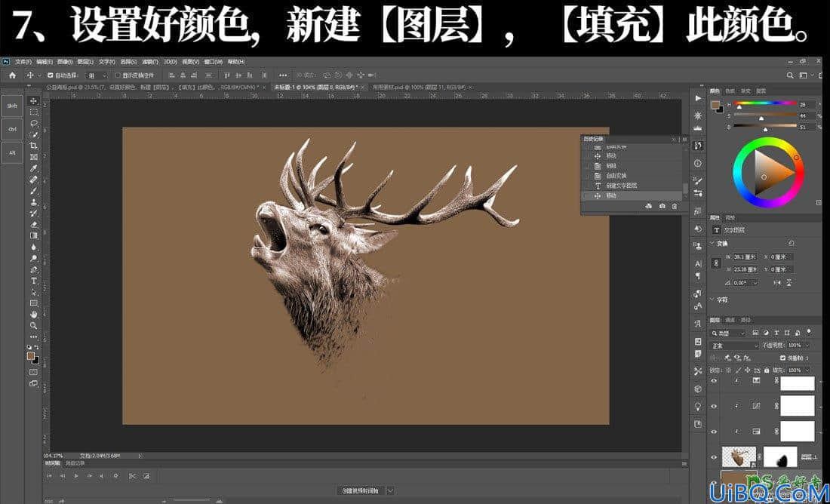Select the Move tool in toolbox

click(34, 100)
